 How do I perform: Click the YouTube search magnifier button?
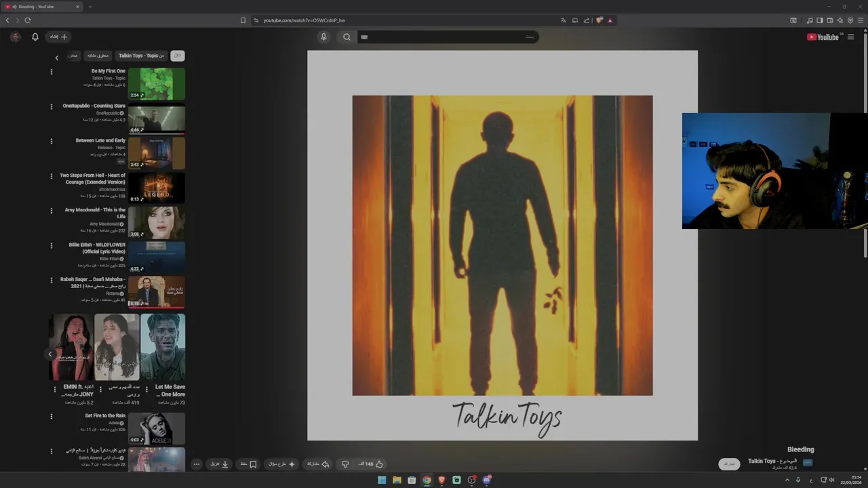coord(347,37)
